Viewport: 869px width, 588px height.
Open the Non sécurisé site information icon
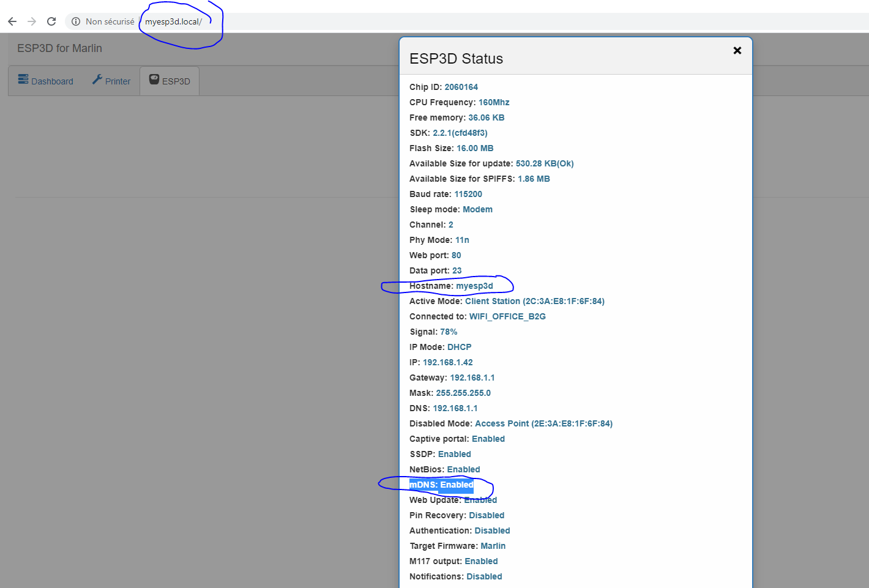coord(75,21)
